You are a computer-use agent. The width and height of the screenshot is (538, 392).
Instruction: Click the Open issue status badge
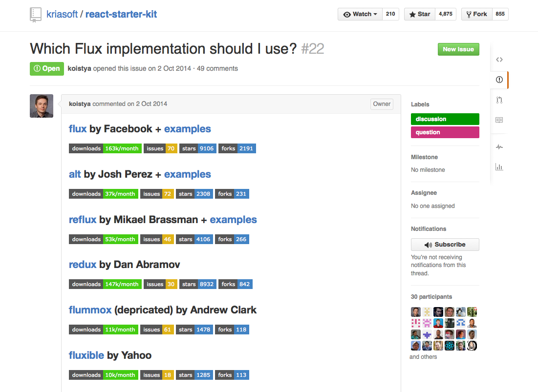pos(46,68)
